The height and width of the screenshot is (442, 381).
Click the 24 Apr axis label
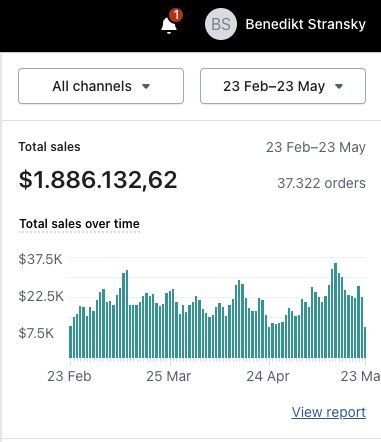268,376
